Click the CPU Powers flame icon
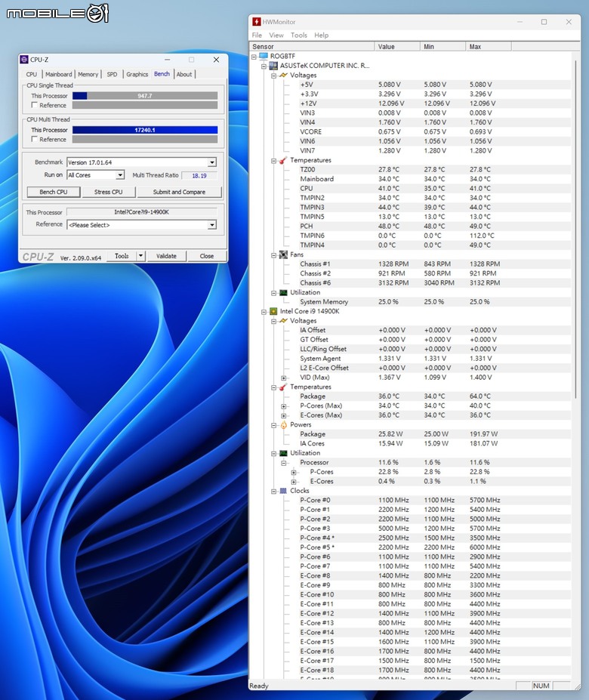The image size is (589, 700). click(x=283, y=424)
